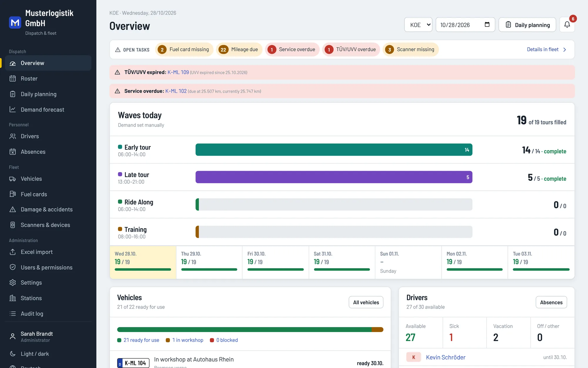The image size is (588, 368).
Task: Open driver Kevin Schröder link
Action: click(x=446, y=357)
